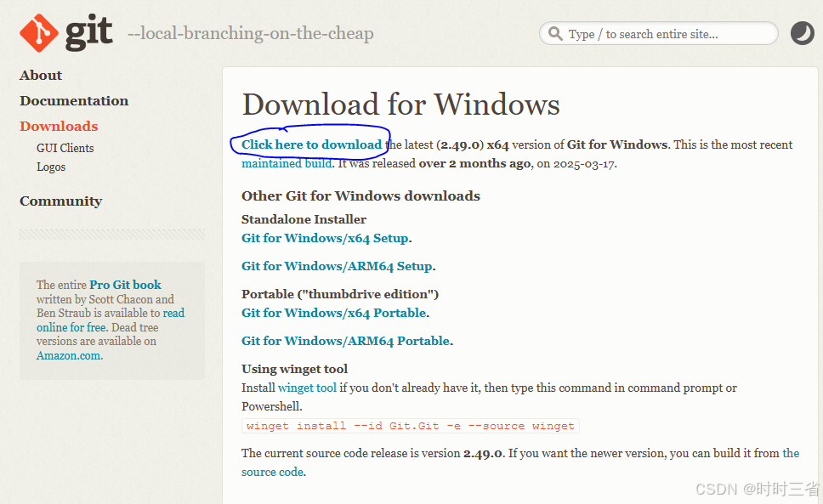The height and width of the screenshot is (504, 823).
Task: Open the Downloads menu item
Action: coord(59,127)
